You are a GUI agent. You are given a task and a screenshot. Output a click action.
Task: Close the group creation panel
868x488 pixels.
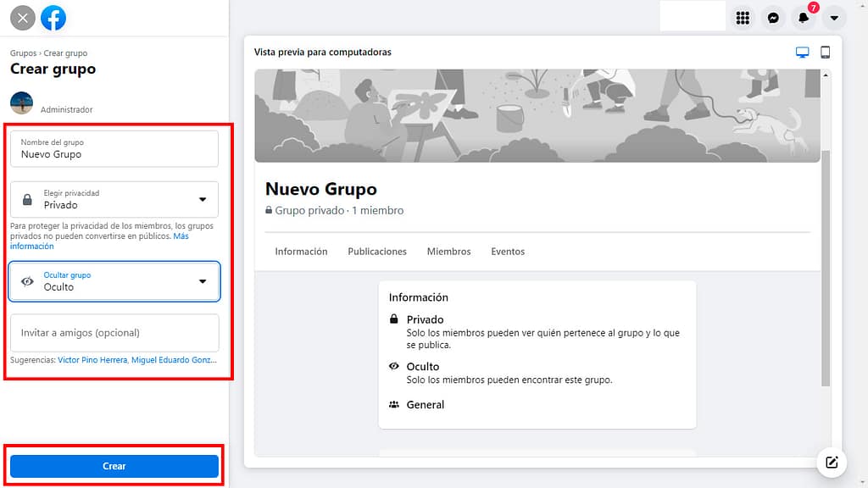[23, 18]
